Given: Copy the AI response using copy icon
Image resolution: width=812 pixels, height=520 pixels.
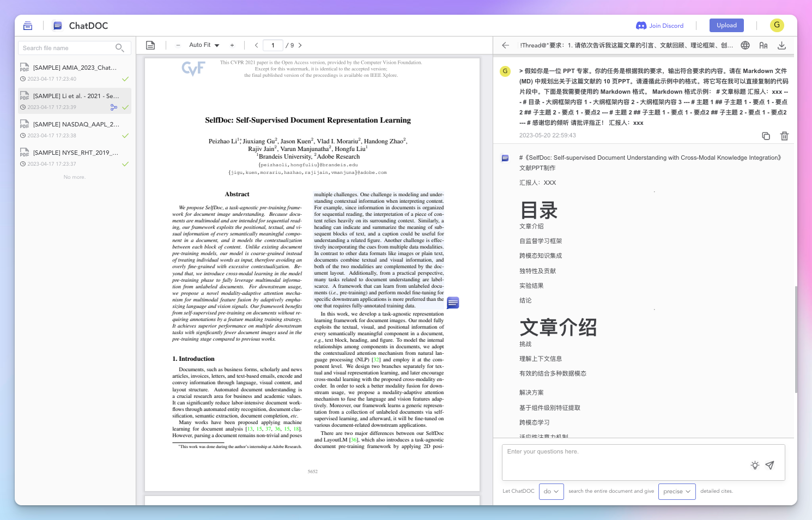Looking at the screenshot, I should point(766,136).
